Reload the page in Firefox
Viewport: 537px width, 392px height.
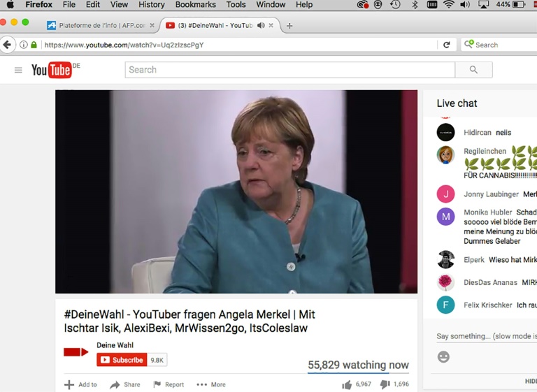tap(446, 45)
